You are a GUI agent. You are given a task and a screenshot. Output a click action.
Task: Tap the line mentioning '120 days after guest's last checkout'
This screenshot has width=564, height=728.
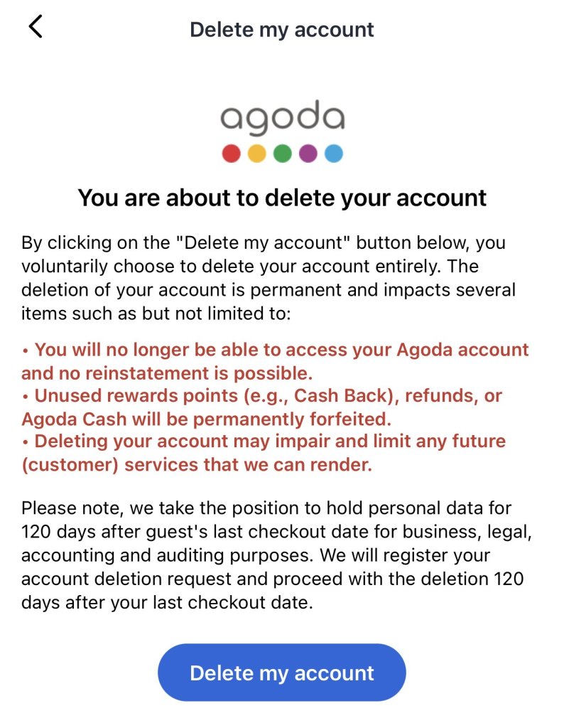pos(276,532)
